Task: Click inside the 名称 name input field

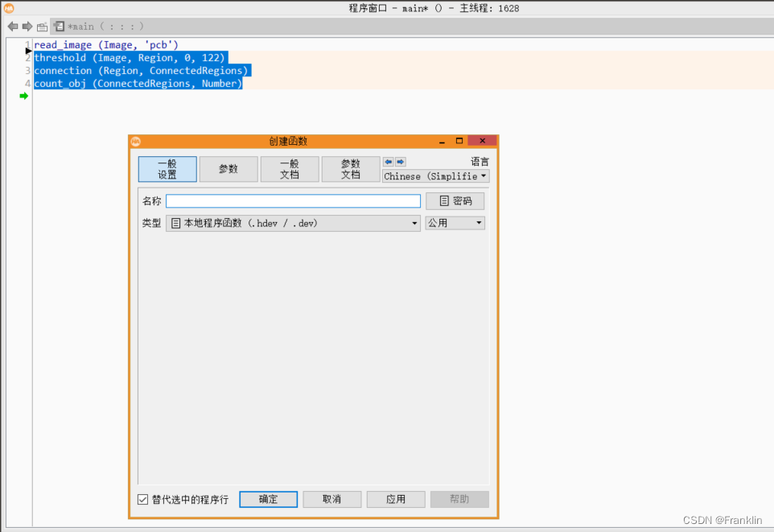Action: 292,200
